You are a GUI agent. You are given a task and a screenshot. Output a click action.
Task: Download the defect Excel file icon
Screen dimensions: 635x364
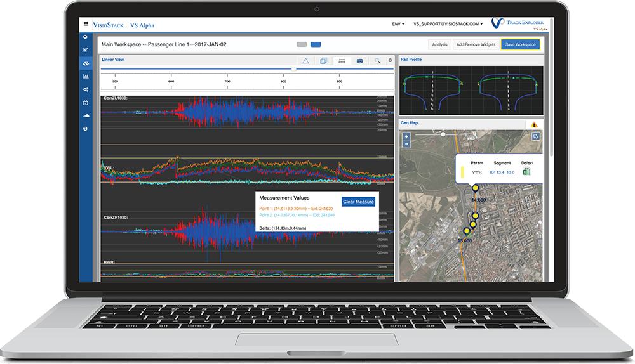coord(526,172)
